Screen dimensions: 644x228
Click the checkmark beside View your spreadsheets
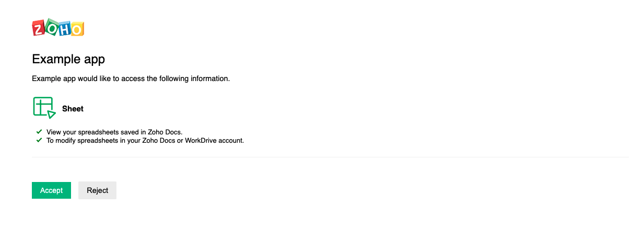(39, 132)
